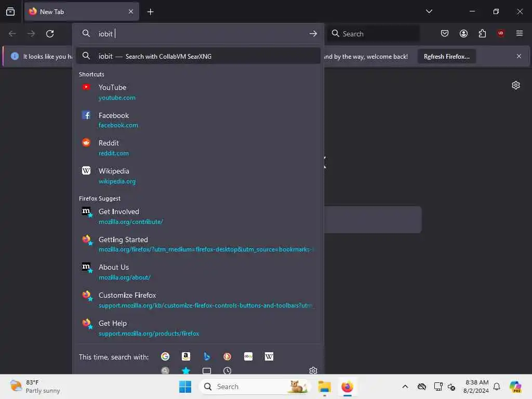Search this time with Google

[165, 356]
